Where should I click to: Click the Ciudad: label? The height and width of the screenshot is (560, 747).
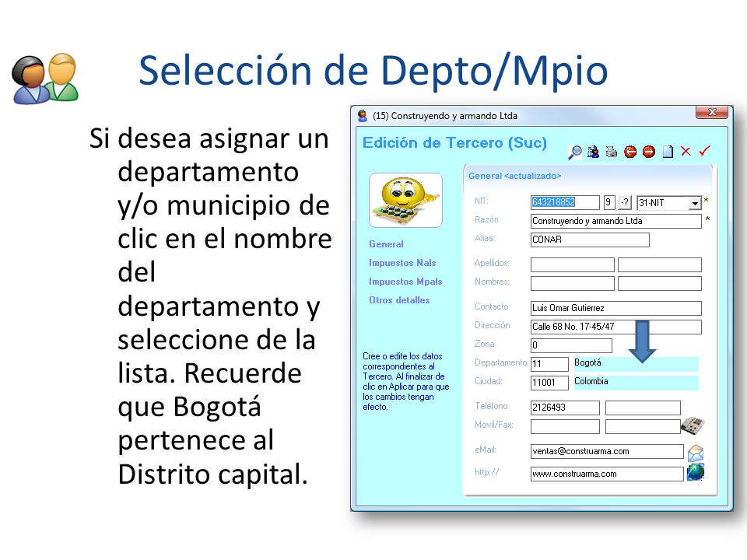[x=489, y=381]
